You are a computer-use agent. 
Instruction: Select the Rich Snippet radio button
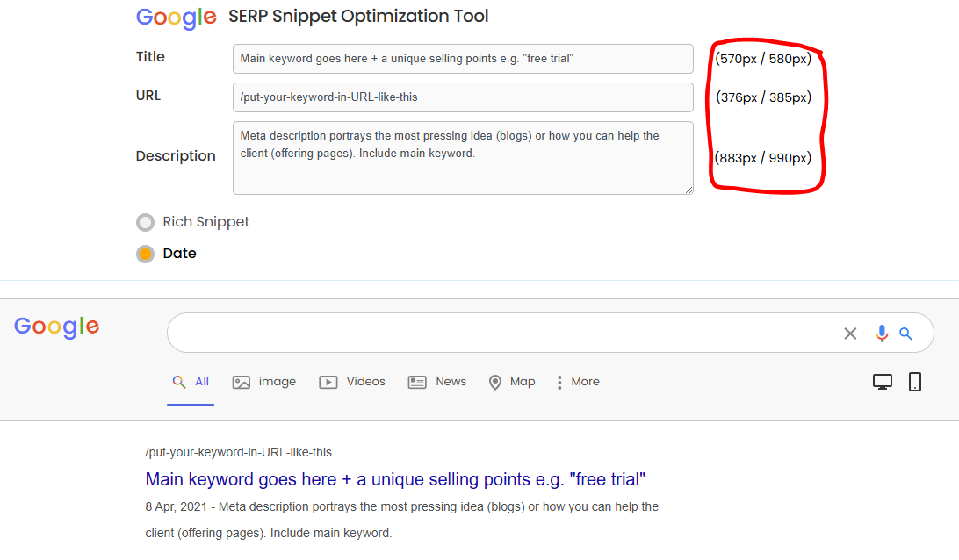click(145, 222)
